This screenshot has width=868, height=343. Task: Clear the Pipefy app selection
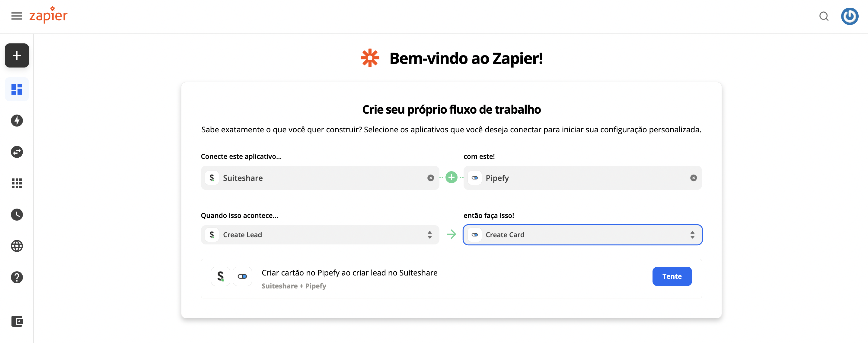tap(693, 178)
